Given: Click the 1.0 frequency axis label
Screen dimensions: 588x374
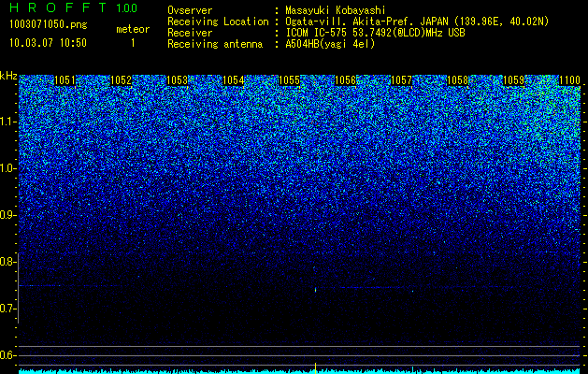Looking at the screenshot, I should [7, 168].
